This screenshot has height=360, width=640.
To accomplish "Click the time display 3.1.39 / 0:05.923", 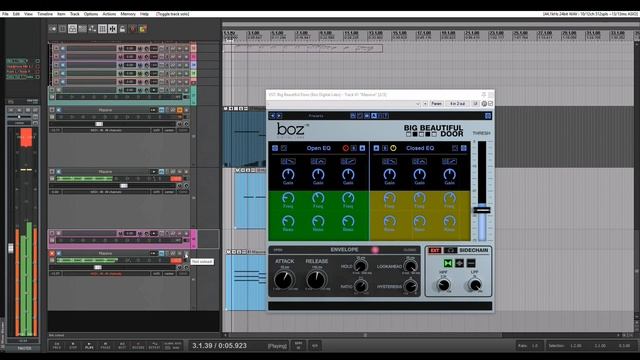I will [219, 346].
